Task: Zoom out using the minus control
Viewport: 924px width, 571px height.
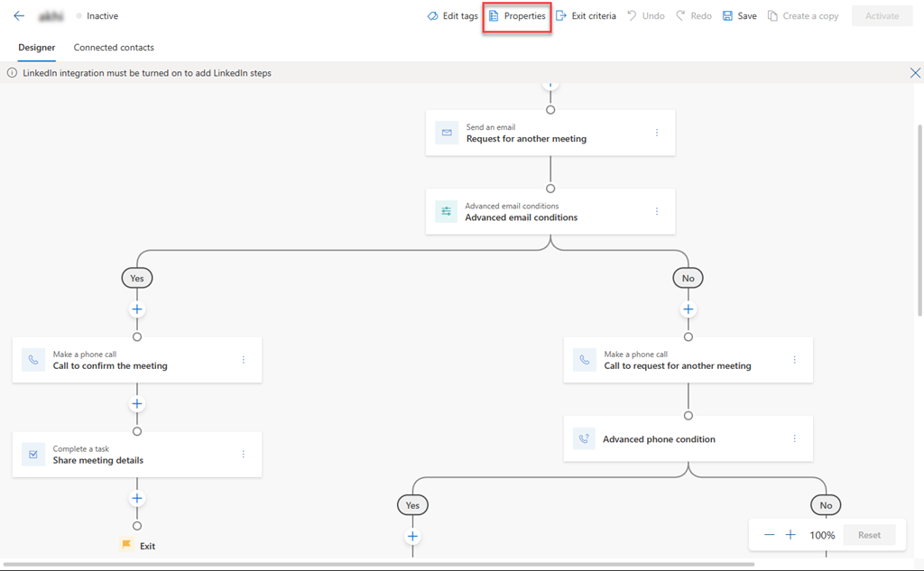Action: pos(769,534)
